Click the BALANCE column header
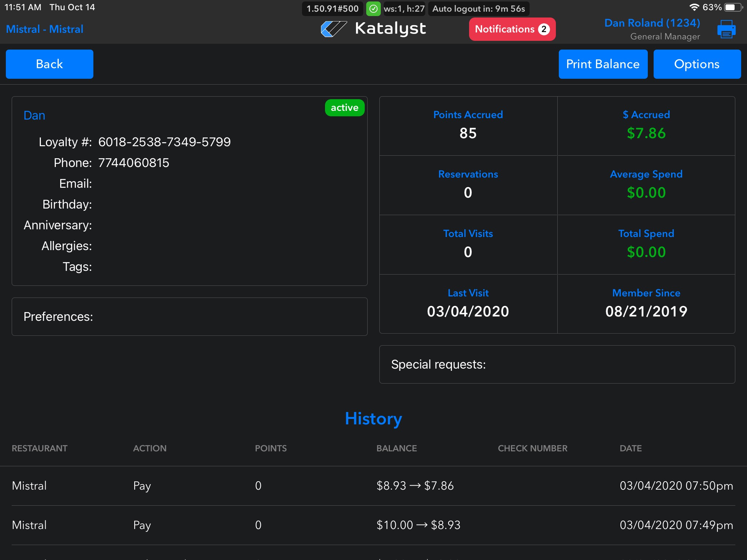 [396, 448]
